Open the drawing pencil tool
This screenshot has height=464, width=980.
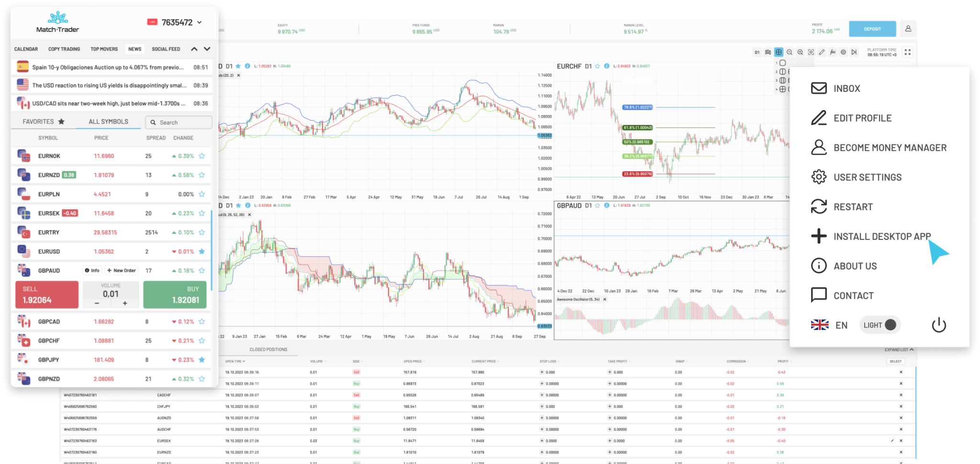[x=821, y=52]
